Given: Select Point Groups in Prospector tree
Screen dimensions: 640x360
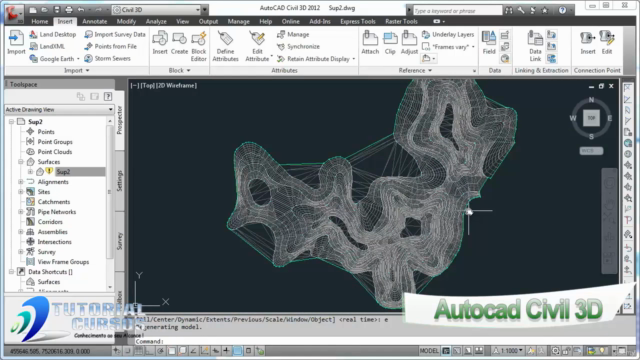Looking at the screenshot, I should click(x=55, y=142).
